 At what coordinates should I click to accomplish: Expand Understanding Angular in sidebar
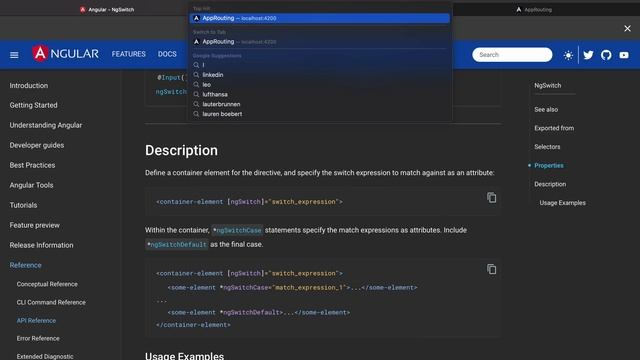click(46, 125)
